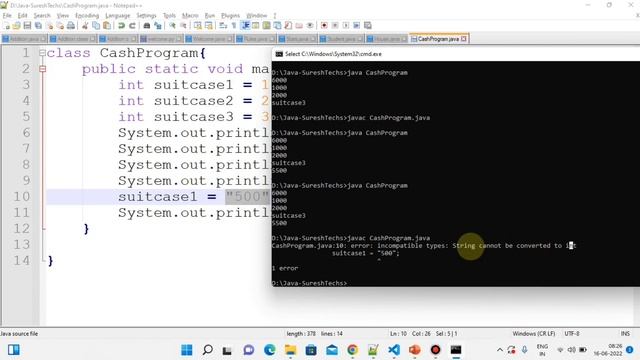Open the Encoding menu

tap(87, 16)
